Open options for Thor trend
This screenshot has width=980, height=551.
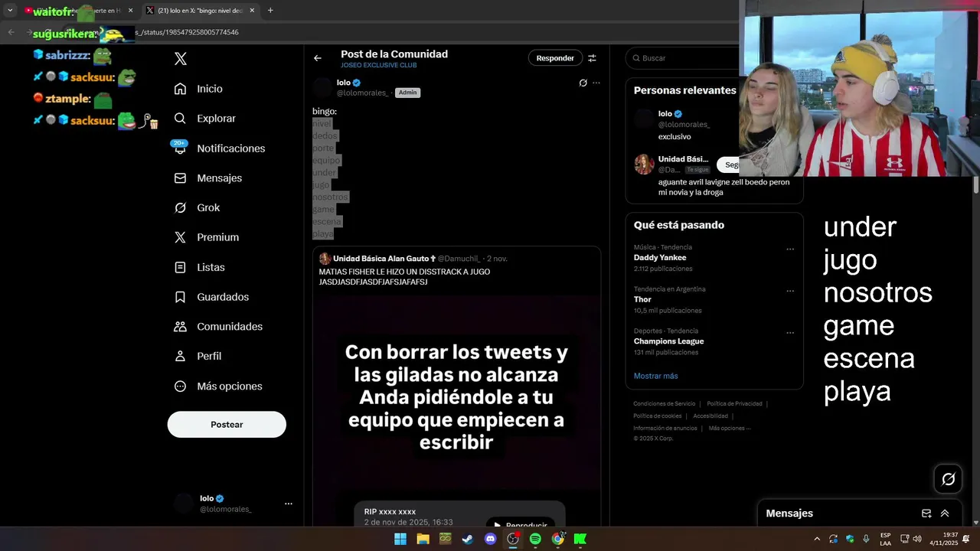[x=790, y=292]
